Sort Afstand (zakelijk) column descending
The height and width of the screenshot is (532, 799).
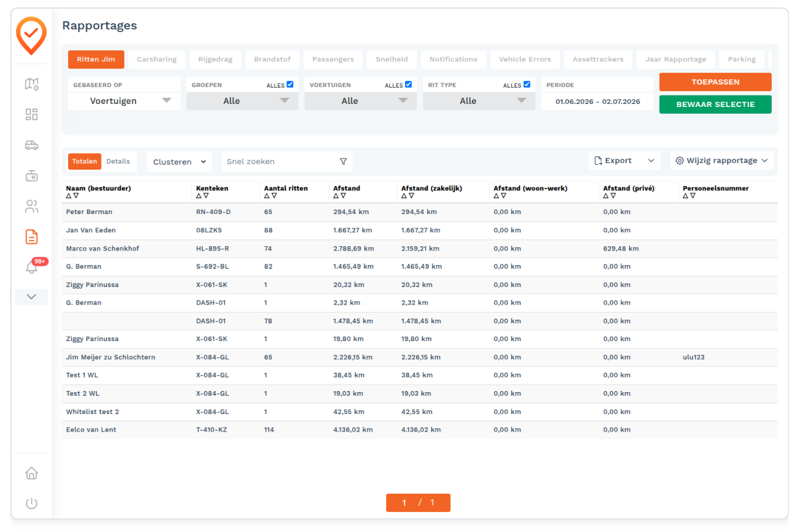(x=412, y=196)
